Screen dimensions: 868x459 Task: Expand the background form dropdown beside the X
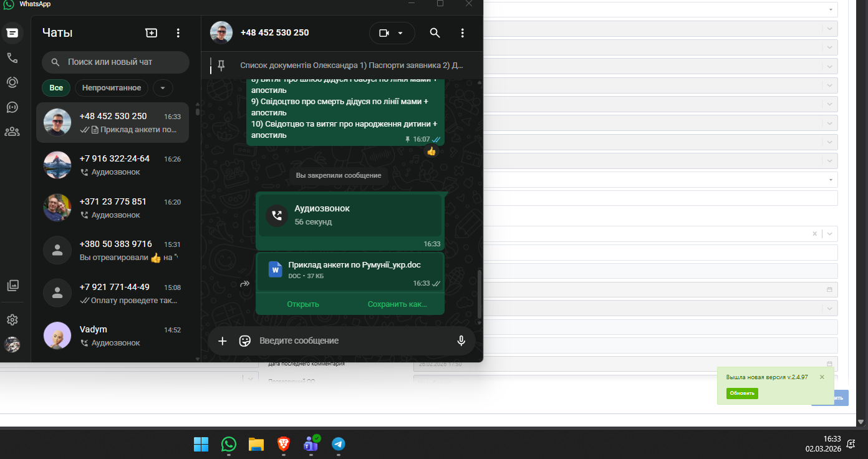[830, 234]
